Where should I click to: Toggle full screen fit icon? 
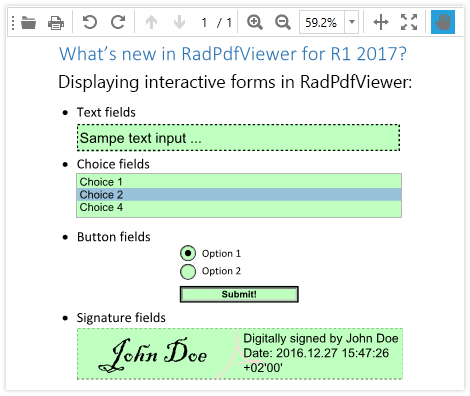409,22
